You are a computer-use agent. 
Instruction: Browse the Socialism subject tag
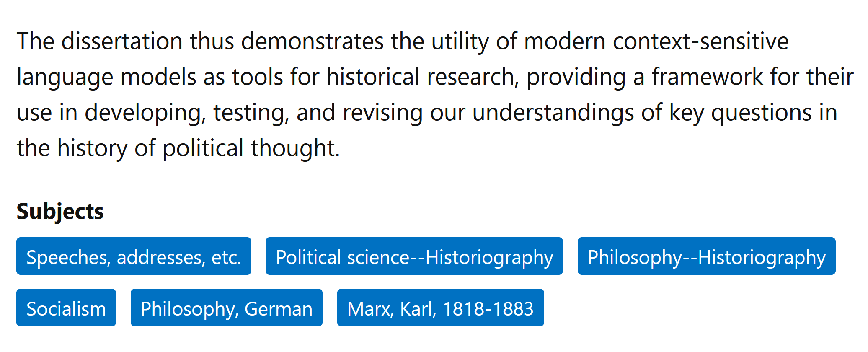(x=66, y=308)
